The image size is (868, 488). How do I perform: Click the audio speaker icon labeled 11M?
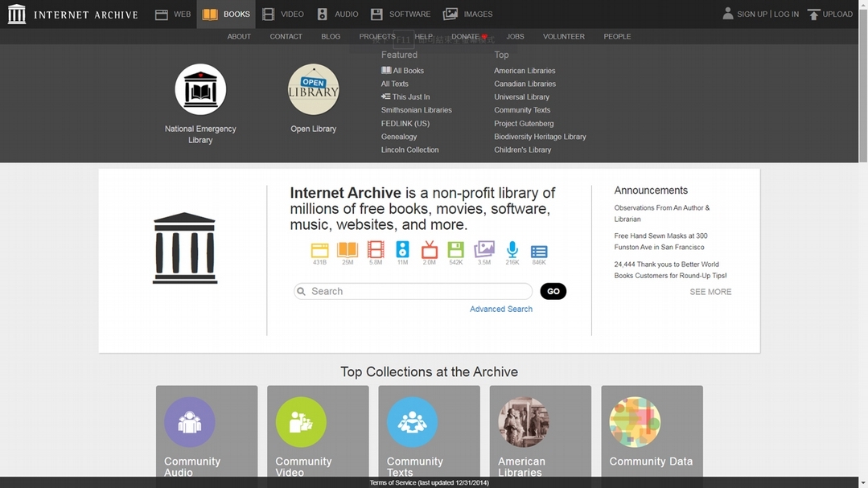tap(402, 249)
